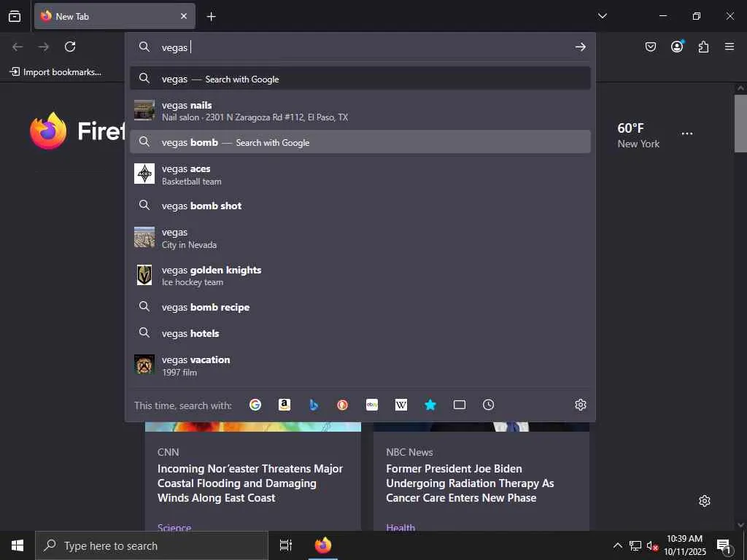Screen dimensions: 747x560
Task: Click the Vegas Aces logo thumbnail
Action: click(x=144, y=174)
